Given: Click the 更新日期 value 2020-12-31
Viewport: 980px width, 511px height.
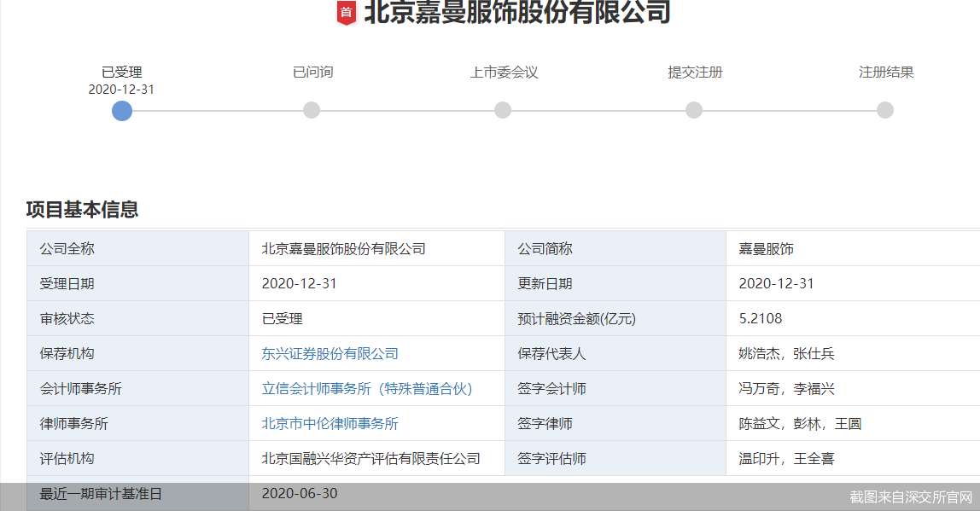Looking at the screenshot, I should (x=777, y=283).
